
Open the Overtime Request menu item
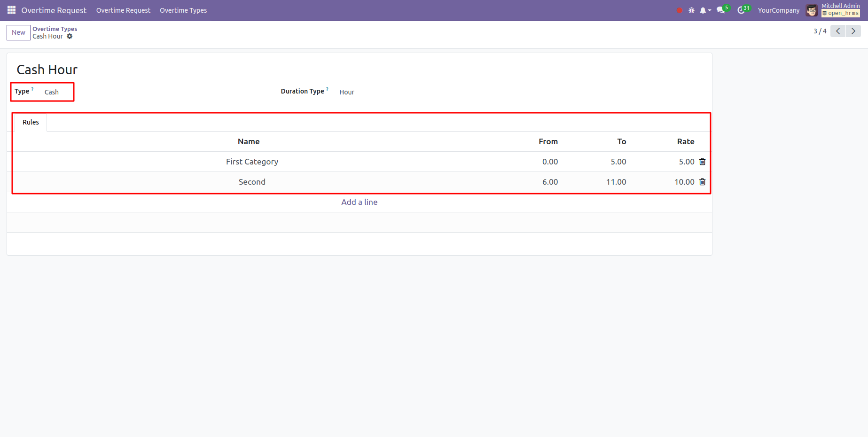tap(123, 10)
